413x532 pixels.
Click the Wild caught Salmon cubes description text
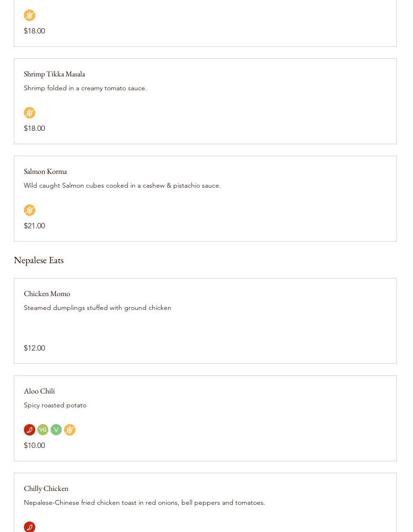click(122, 186)
